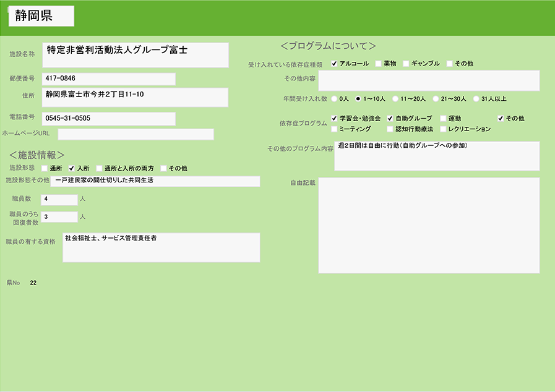This screenshot has height=392, width=555.
Task: Enable the ギャンブル checkbox
Action: pos(406,64)
